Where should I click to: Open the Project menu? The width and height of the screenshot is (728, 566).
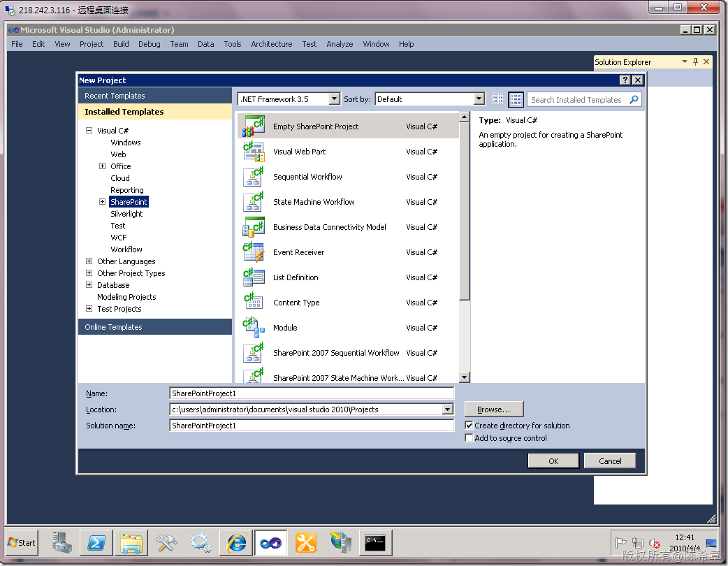pos(92,44)
